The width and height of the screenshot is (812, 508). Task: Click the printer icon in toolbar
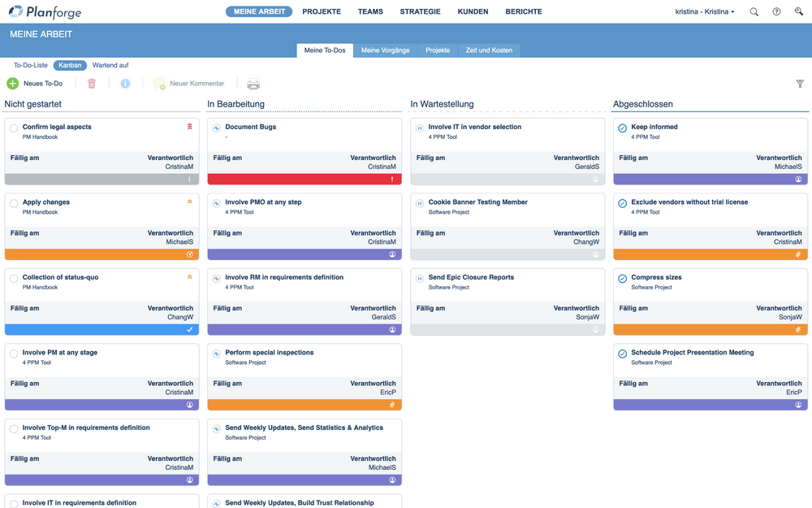(253, 84)
